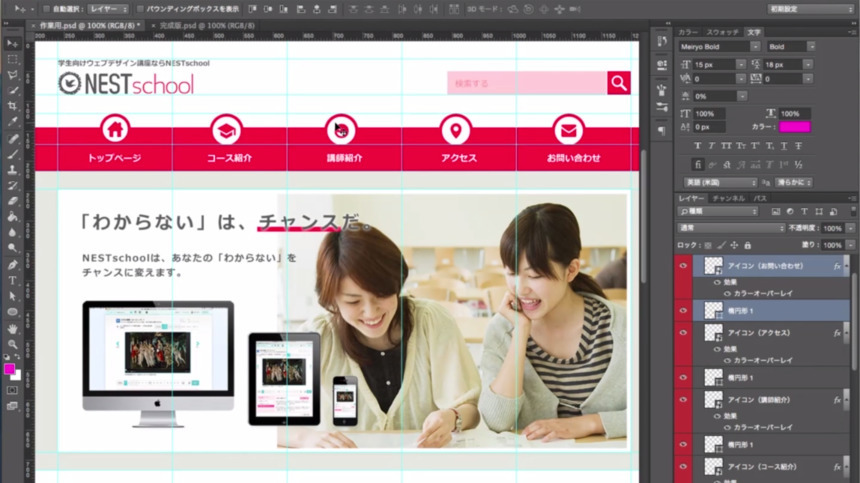Collapse effects of アイコン（お問い合わせ） layer
The image size is (860, 483).
(x=845, y=266)
